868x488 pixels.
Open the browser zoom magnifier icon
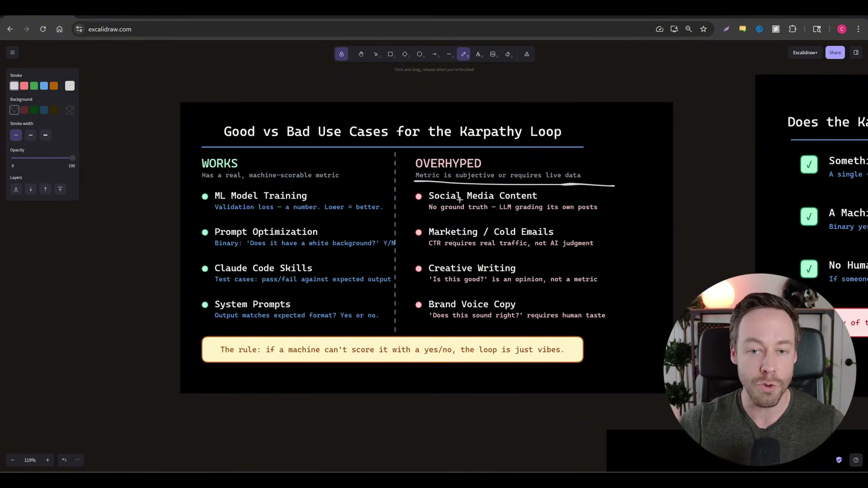pyautogui.click(x=689, y=29)
